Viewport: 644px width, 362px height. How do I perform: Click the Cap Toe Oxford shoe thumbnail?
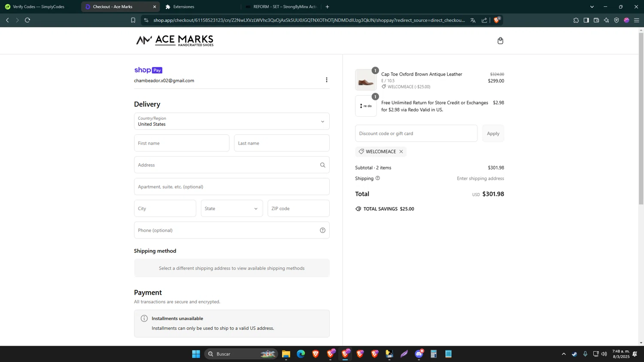[x=366, y=80]
